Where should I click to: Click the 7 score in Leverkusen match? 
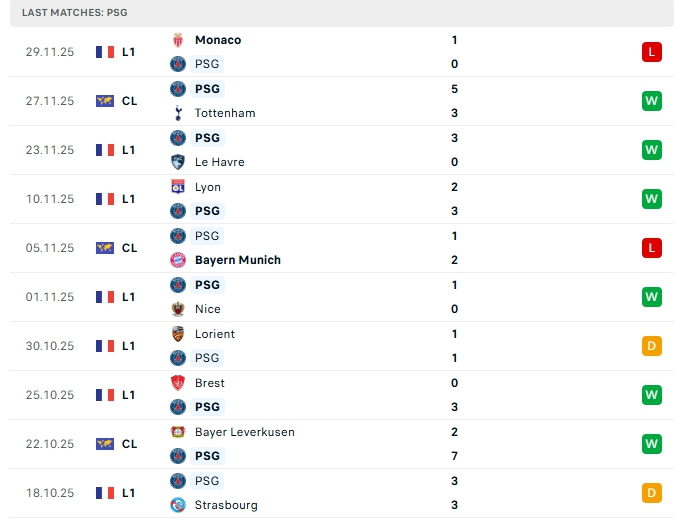pyautogui.click(x=454, y=456)
